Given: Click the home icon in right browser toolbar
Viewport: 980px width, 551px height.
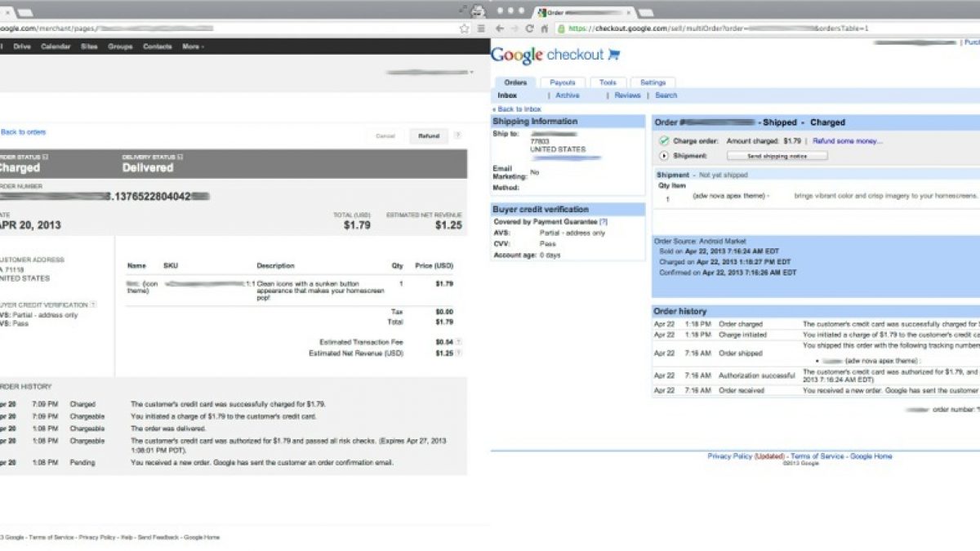Looking at the screenshot, I should point(544,28).
